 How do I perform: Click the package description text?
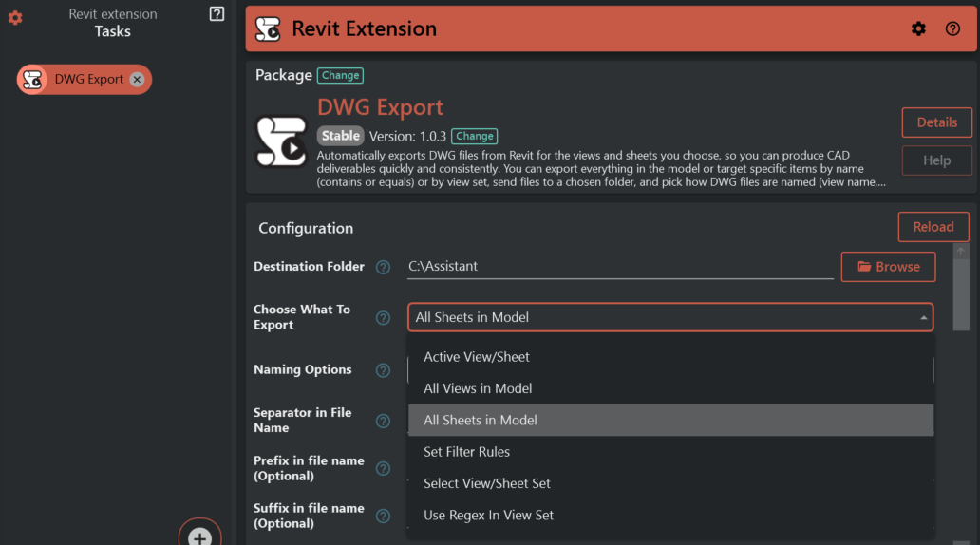coord(601,169)
